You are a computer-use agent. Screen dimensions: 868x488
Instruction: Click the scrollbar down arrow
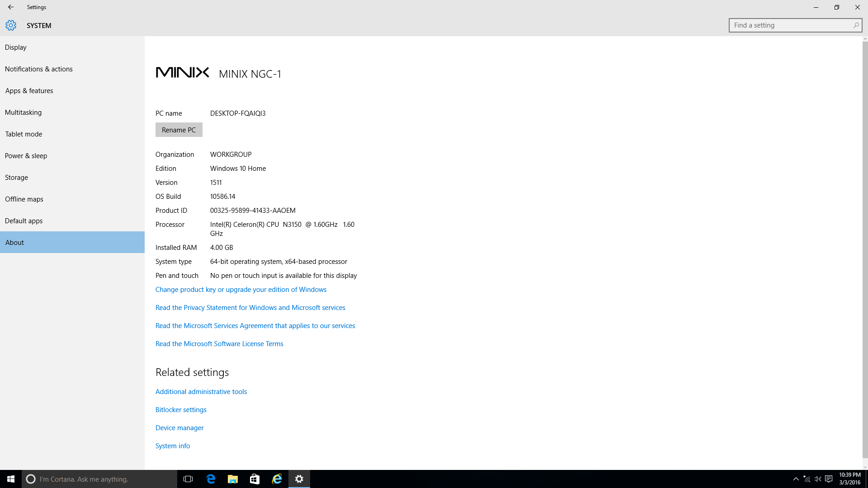[x=865, y=467]
